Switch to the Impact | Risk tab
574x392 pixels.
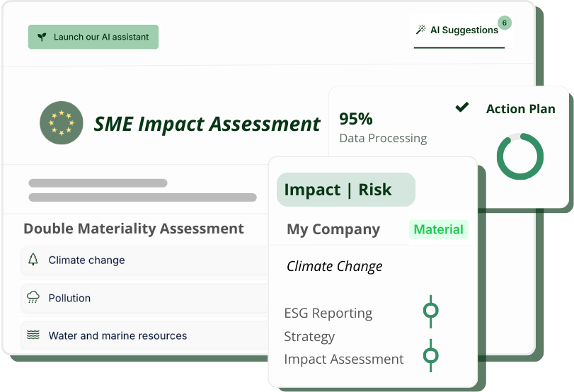tap(345, 190)
